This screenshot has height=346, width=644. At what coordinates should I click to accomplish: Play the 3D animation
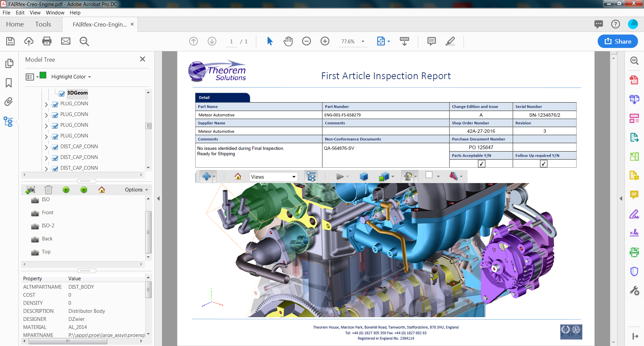point(340,176)
